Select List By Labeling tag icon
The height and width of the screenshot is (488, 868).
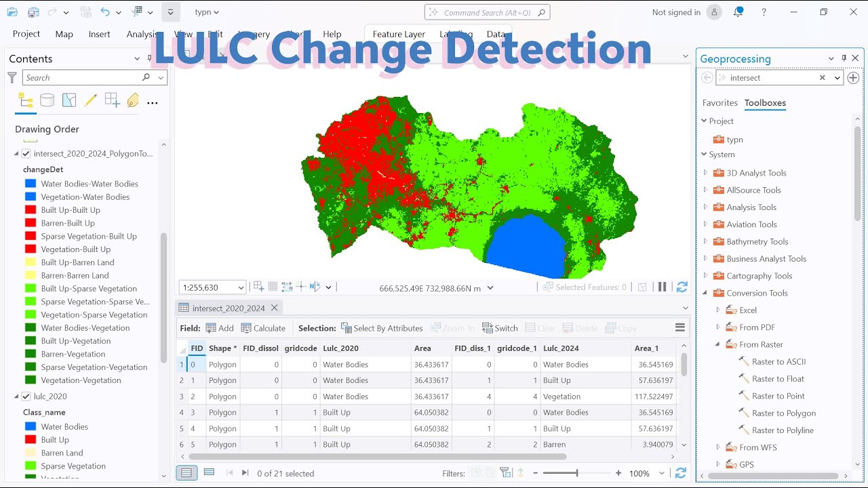[133, 101]
